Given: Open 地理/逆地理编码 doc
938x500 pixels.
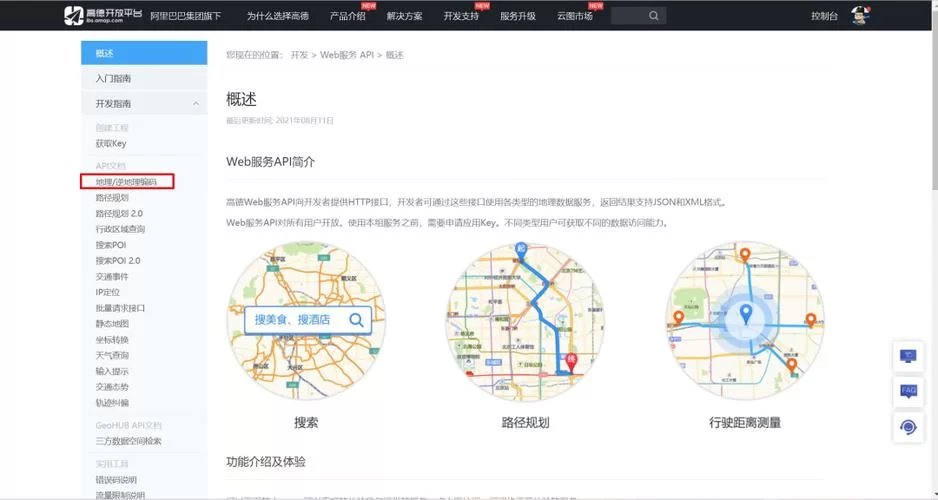Looking at the screenshot, I should pyautogui.click(x=126, y=181).
